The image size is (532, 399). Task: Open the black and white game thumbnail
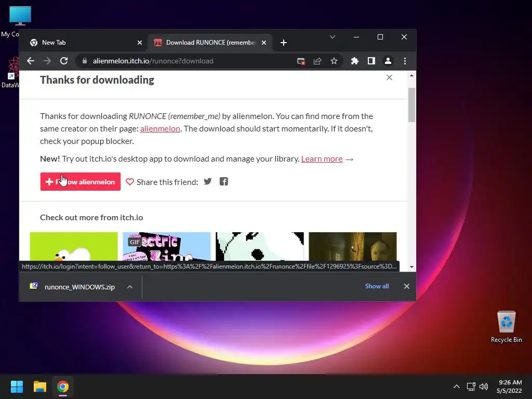tap(260, 246)
